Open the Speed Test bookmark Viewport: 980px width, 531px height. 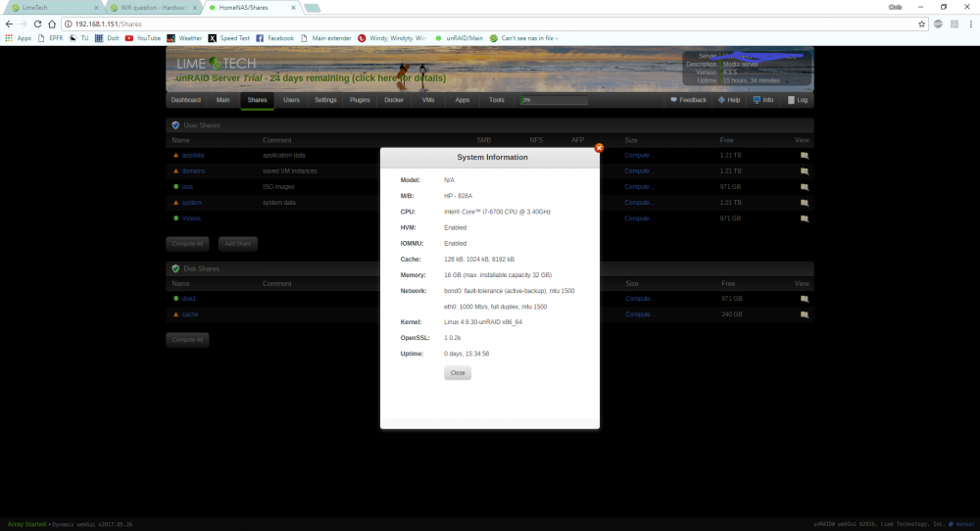tap(228, 38)
